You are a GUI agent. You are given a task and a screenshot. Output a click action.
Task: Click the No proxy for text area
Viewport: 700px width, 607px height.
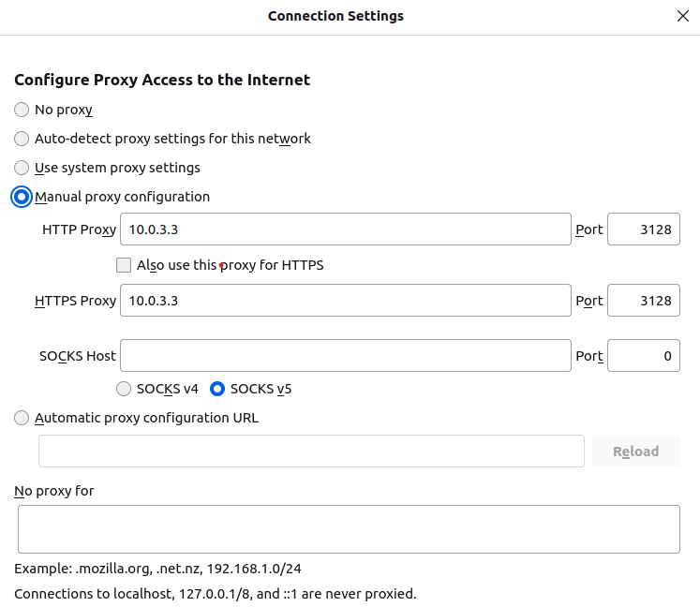pos(349,529)
